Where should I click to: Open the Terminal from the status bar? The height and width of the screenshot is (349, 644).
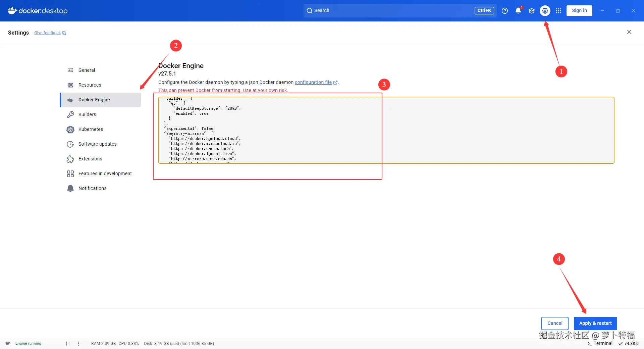(600, 343)
